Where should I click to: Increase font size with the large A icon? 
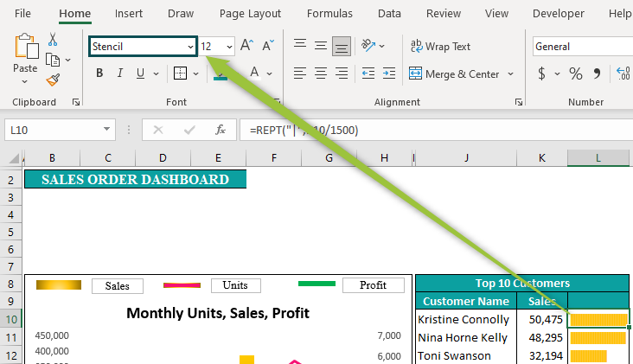pyautogui.click(x=246, y=46)
